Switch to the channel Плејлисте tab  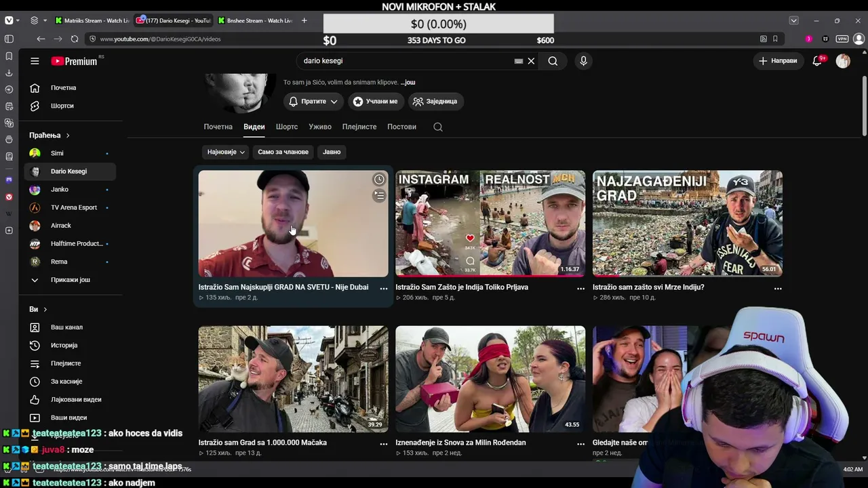[x=359, y=127]
